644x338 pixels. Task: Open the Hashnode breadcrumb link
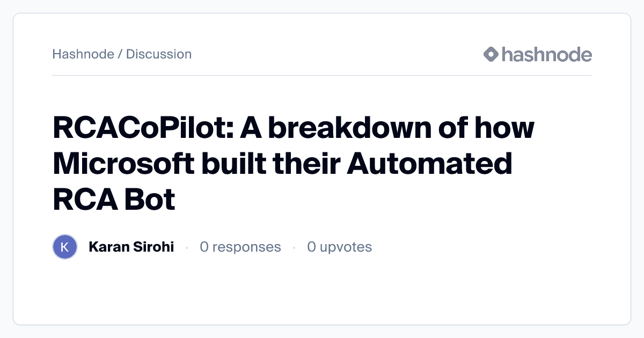pos(83,54)
